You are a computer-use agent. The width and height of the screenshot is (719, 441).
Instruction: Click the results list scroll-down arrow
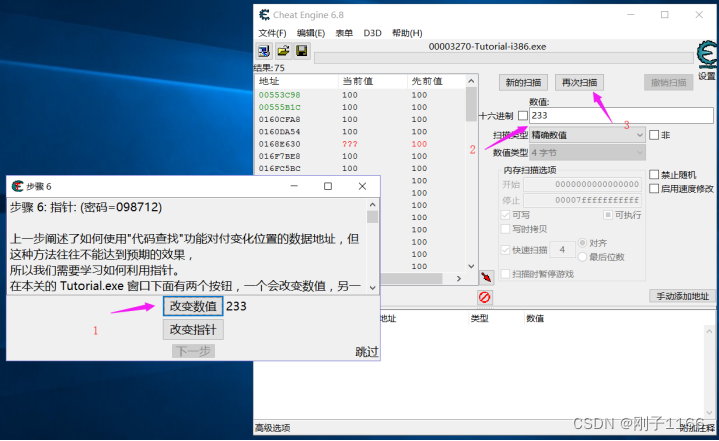point(471,266)
